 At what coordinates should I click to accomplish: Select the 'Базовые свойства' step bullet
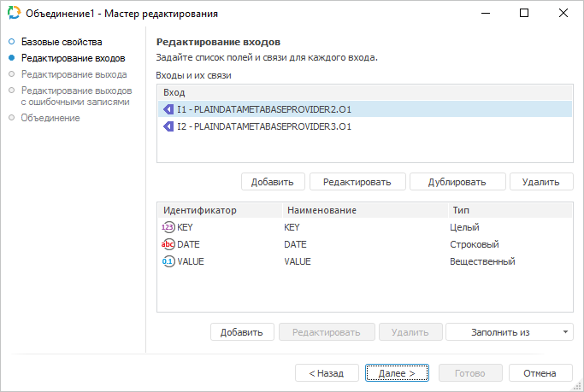tap(11, 42)
